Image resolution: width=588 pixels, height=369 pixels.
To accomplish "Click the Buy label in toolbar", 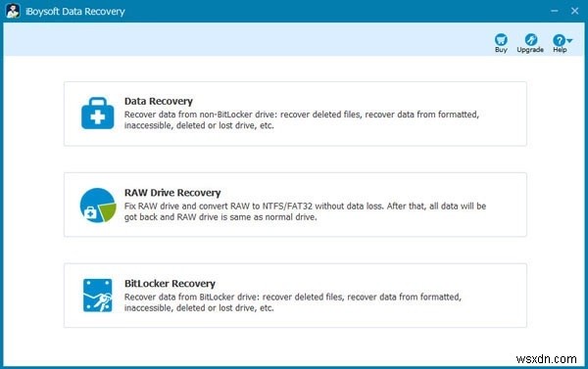I will pos(501,50).
